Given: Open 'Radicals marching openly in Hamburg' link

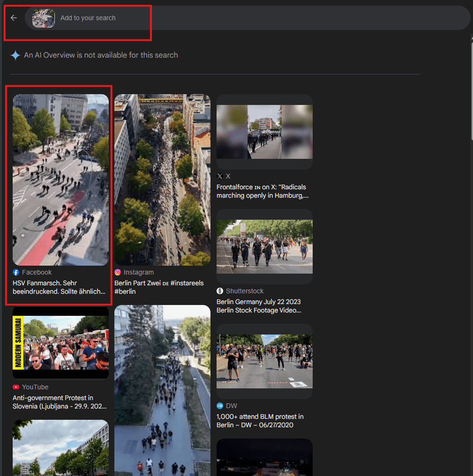Looking at the screenshot, I should click(263, 191).
